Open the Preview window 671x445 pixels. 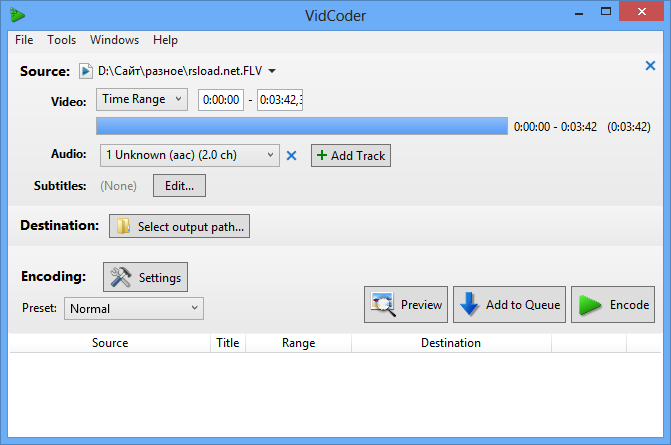click(x=406, y=305)
